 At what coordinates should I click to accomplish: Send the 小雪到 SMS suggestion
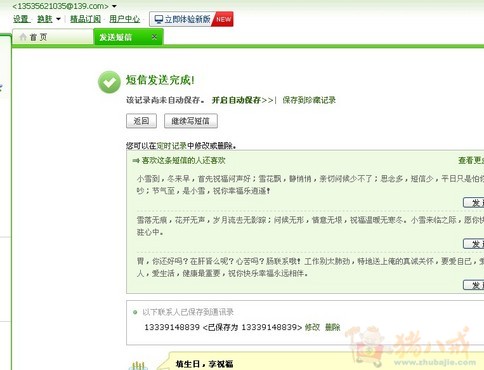pos(474,203)
